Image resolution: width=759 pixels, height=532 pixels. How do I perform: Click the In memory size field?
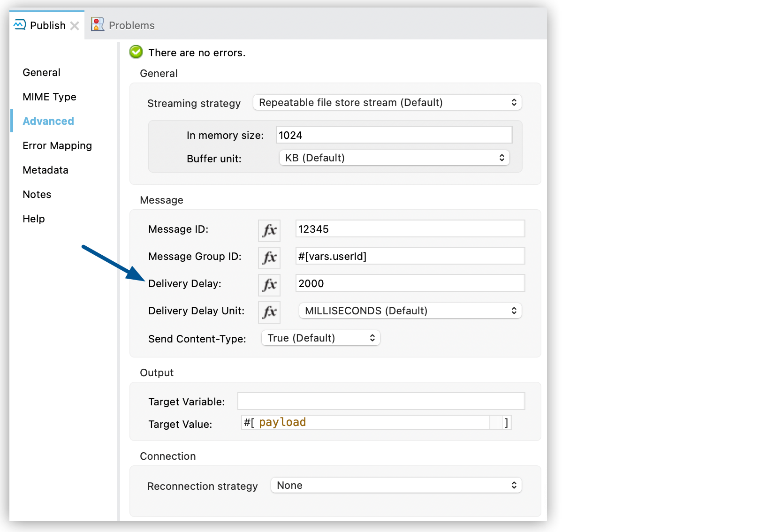click(394, 135)
